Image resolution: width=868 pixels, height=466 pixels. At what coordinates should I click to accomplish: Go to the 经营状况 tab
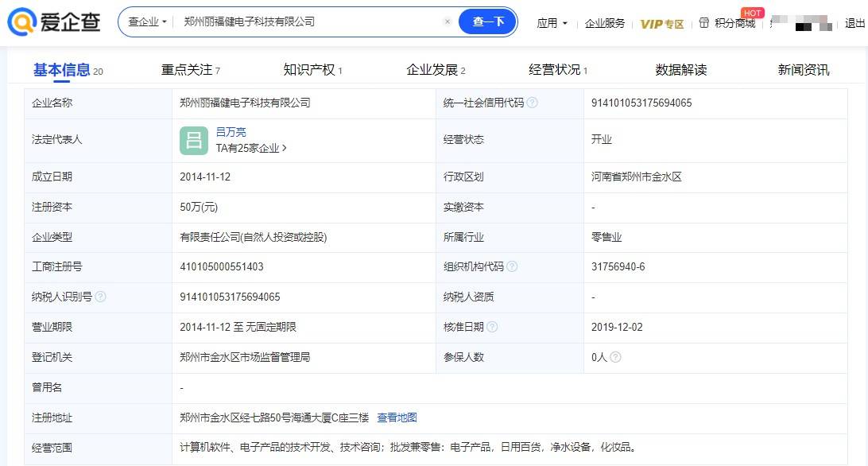coord(557,70)
